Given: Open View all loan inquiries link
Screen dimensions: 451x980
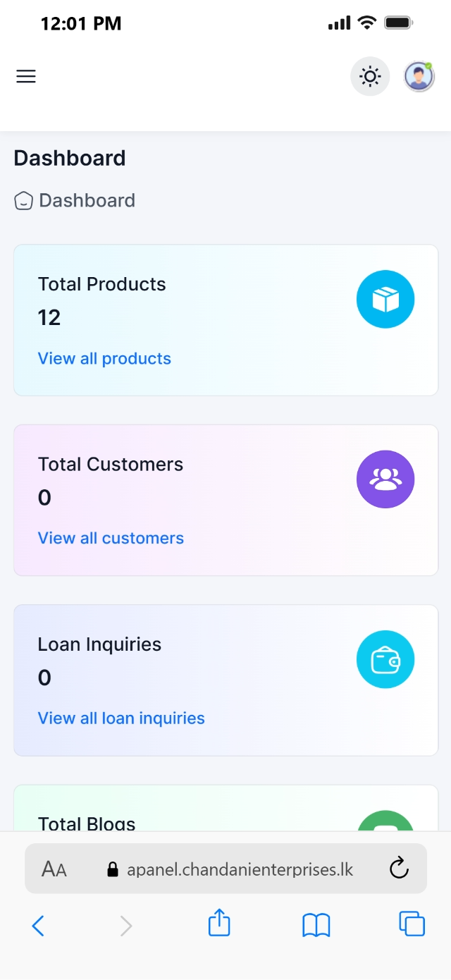Looking at the screenshot, I should click(x=121, y=718).
